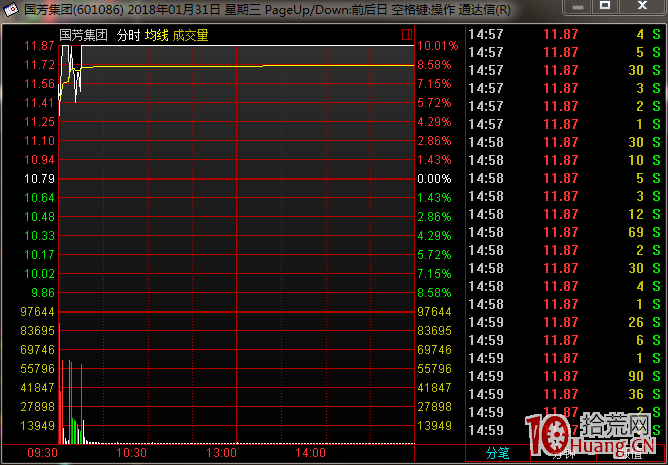Select the 14:58 tick row with volume 10
Image resolution: width=668 pixels, height=465 pixels.
tap(565, 160)
